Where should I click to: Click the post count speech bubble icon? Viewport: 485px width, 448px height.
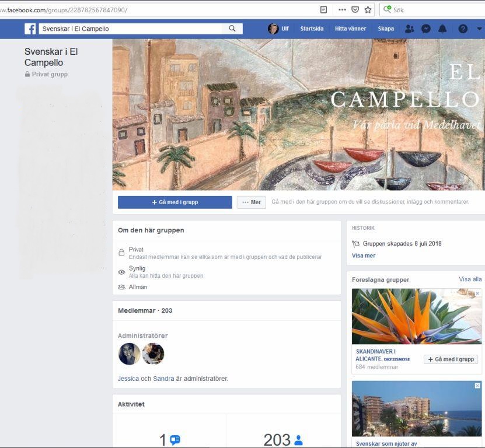coord(175,439)
